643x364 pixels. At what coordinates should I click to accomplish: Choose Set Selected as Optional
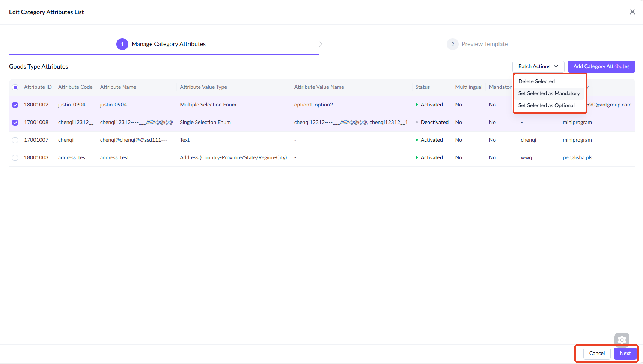click(546, 105)
